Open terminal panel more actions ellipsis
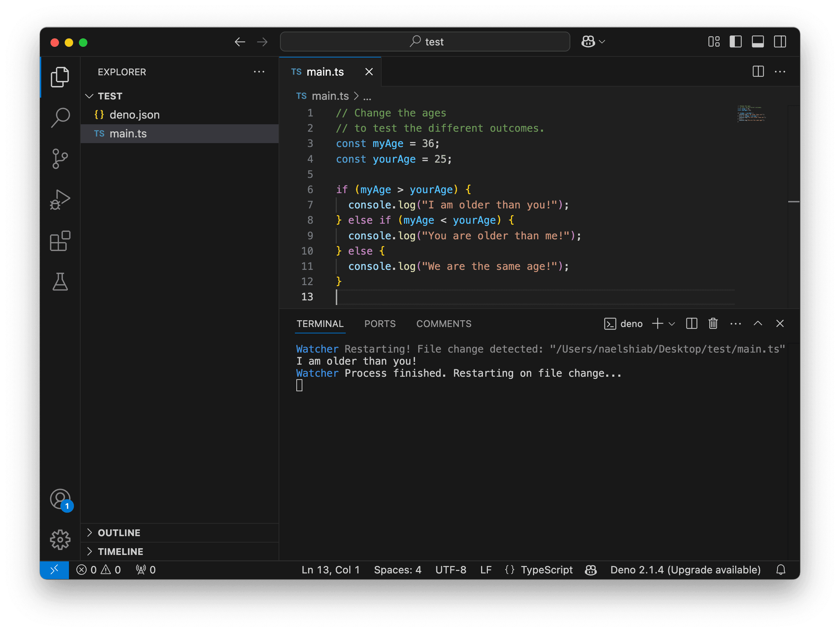The width and height of the screenshot is (840, 632). (736, 323)
